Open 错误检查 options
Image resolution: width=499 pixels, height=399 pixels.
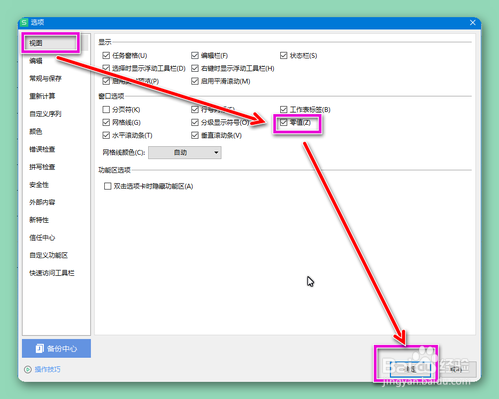click(x=42, y=149)
